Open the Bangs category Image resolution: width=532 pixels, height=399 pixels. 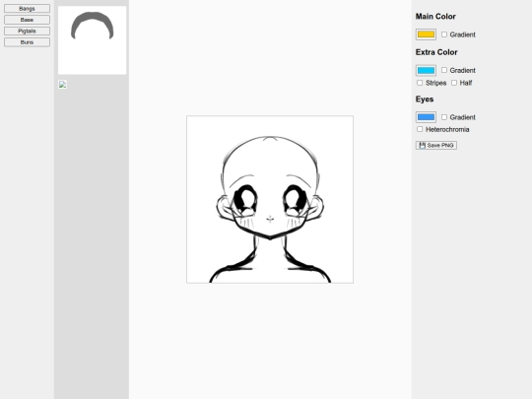(27, 9)
